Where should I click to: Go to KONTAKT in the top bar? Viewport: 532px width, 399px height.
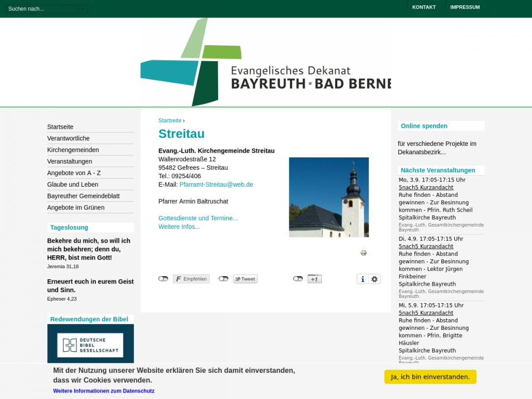pyautogui.click(x=423, y=7)
